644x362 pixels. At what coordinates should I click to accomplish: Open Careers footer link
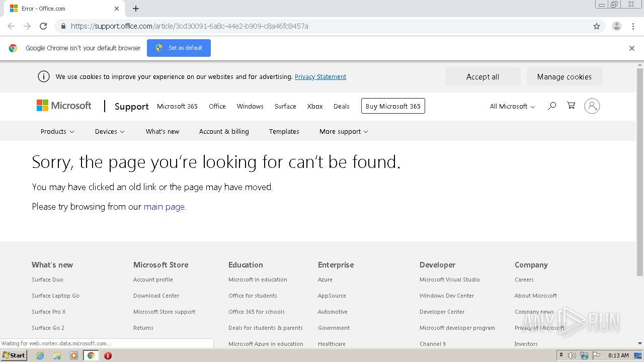point(524,280)
